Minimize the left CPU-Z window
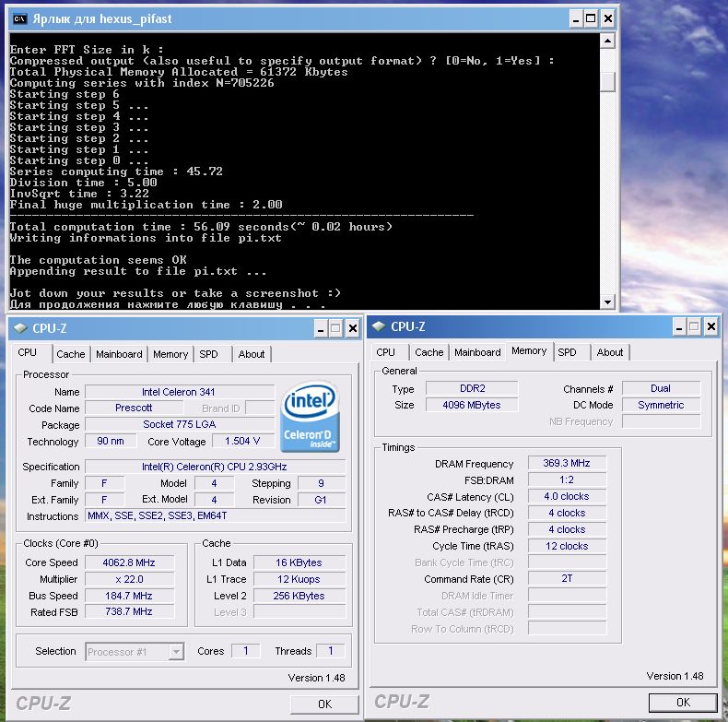The width and height of the screenshot is (728, 722). 321,329
